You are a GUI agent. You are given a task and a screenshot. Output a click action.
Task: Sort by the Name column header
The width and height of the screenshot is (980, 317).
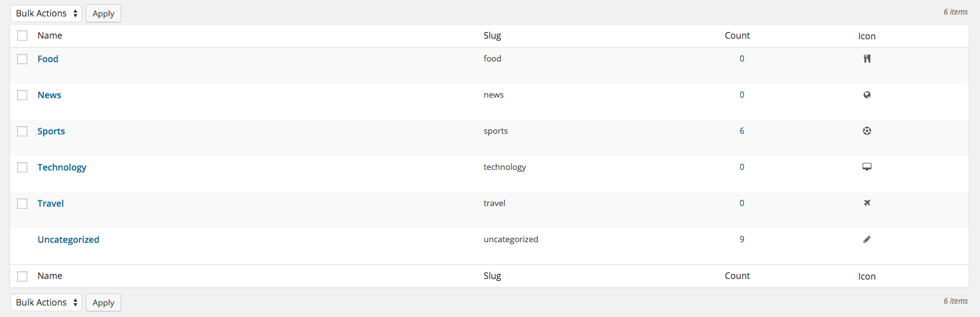click(50, 36)
